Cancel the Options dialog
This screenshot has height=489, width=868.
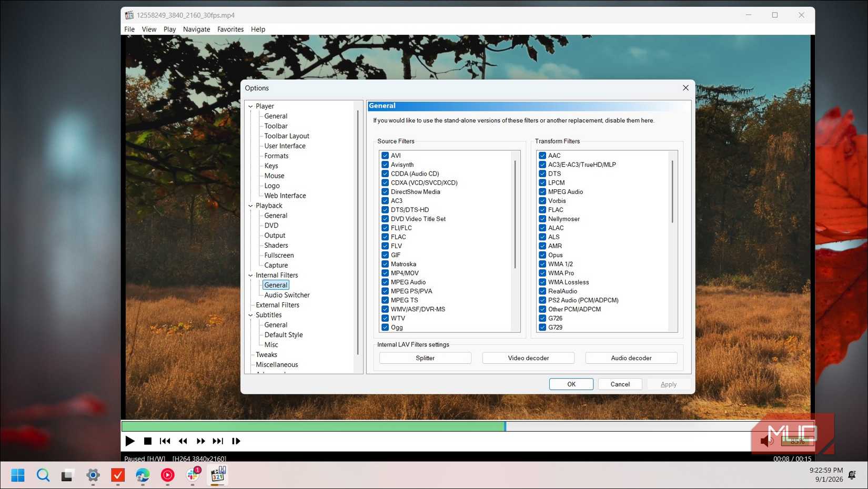(620, 384)
